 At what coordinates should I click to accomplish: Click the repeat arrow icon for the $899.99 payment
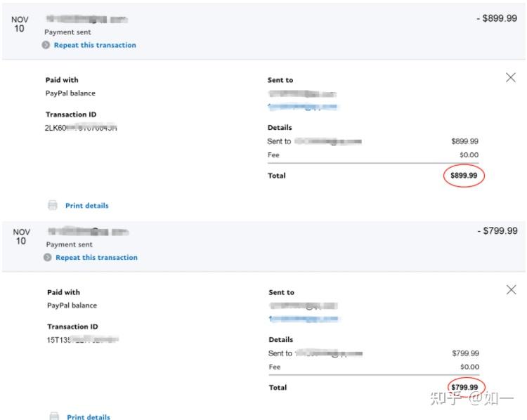pyautogui.click(x=46, y=45)
